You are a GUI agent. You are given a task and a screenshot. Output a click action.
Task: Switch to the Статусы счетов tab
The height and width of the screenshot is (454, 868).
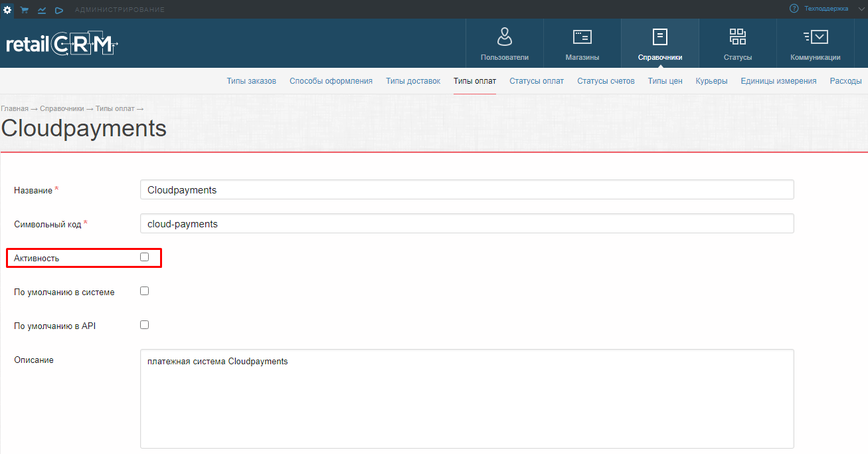(606, 81)
